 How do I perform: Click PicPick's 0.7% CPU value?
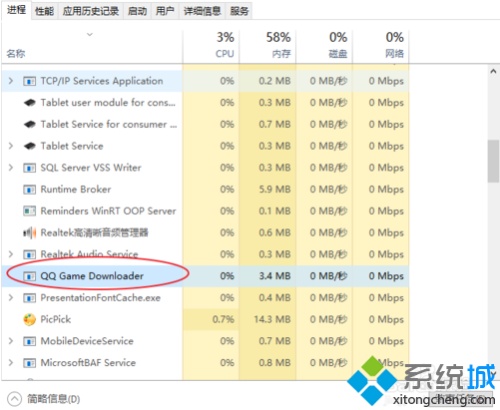pos(223,319)
